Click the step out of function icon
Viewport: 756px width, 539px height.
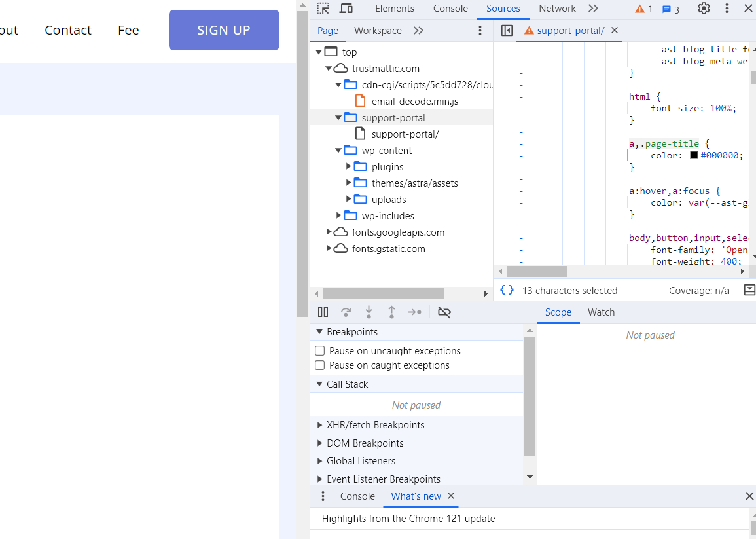tap(391, 312)
